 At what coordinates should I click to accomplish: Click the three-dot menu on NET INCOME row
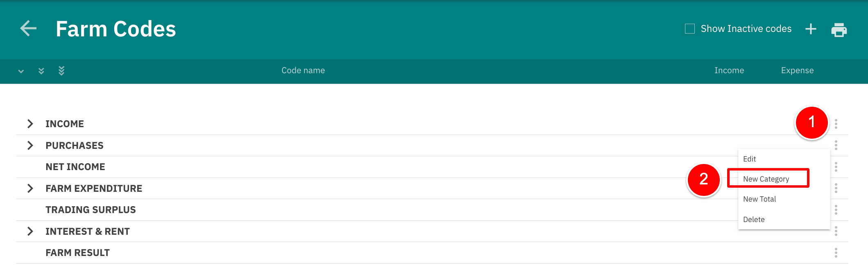point(836,166)
